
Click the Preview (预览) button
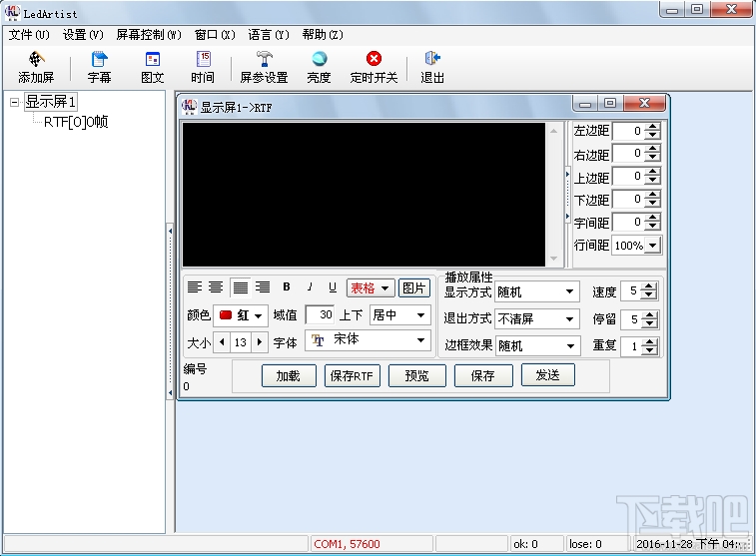point(417,375)
